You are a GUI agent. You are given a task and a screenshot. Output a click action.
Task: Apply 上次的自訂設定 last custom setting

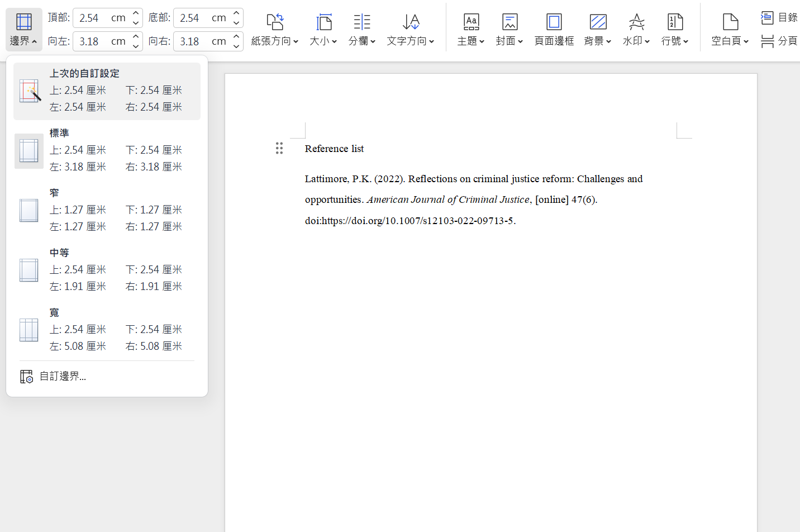pos(107,91)
